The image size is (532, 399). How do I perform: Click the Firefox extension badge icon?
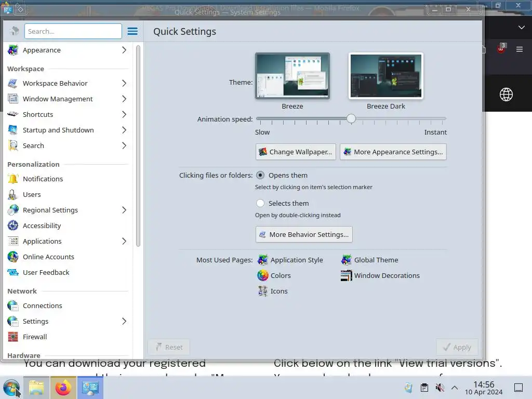[x=501, y=48]
